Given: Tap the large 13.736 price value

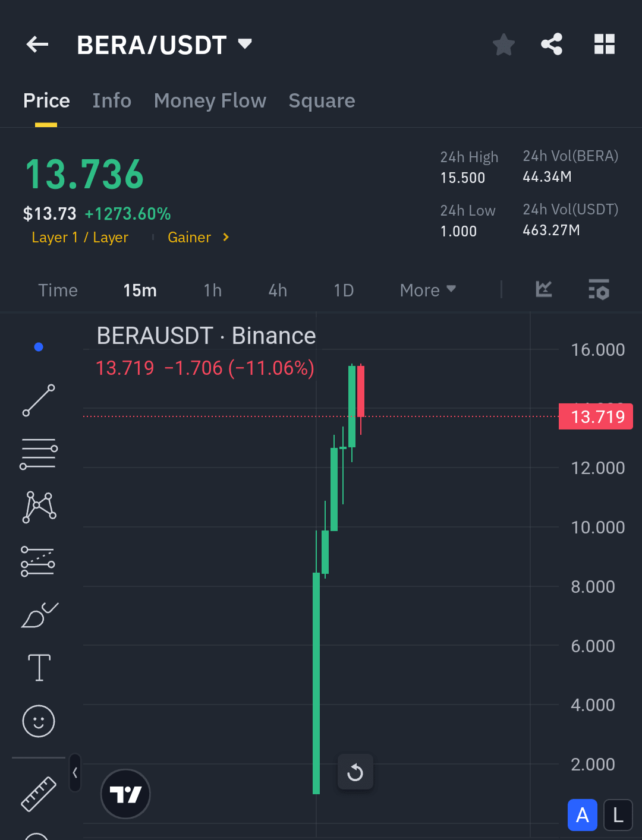Looking at the screenshot, I should pyautogui.click(x=84, y=175).
